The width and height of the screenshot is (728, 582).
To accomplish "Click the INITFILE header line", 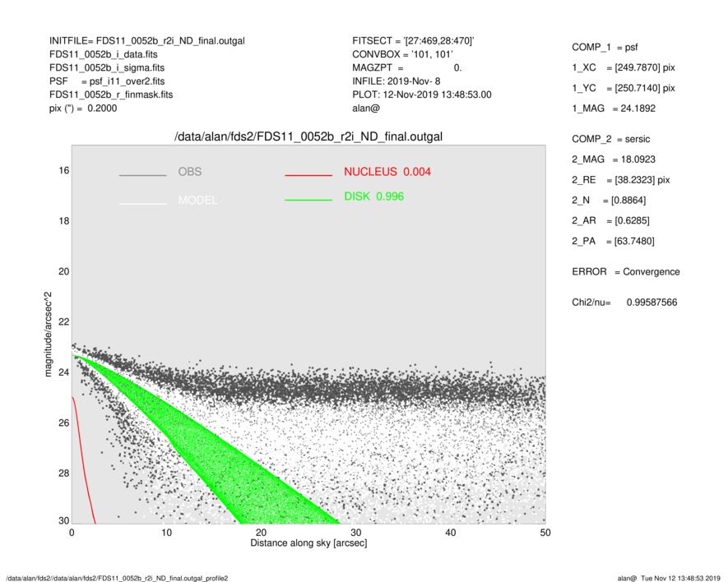I will pos(147,40).
